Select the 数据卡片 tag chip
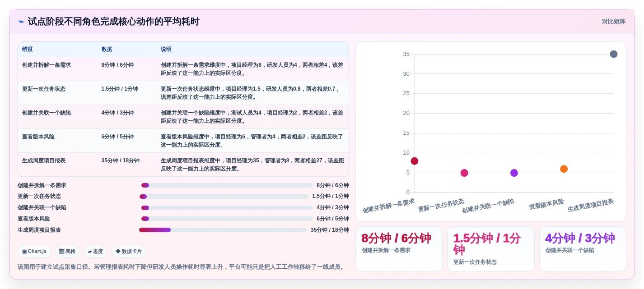This screenshot has height=289, width=644. 129,252
